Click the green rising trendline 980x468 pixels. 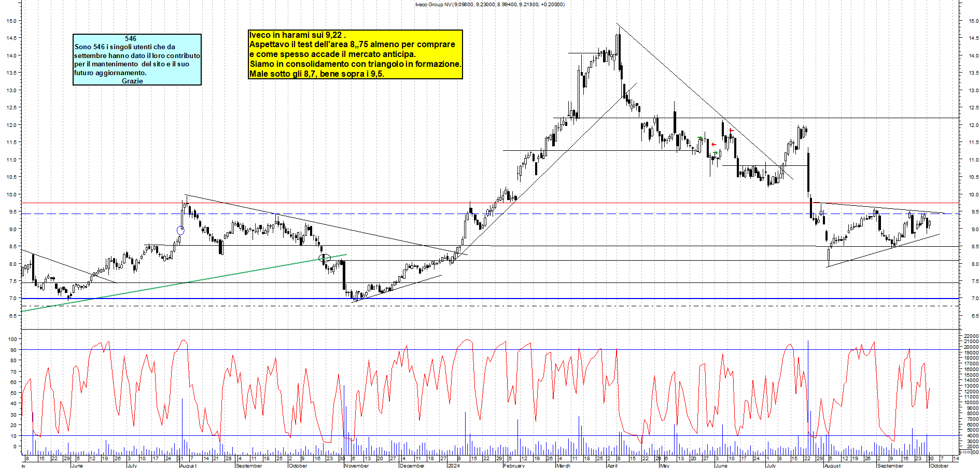(184, 282)
